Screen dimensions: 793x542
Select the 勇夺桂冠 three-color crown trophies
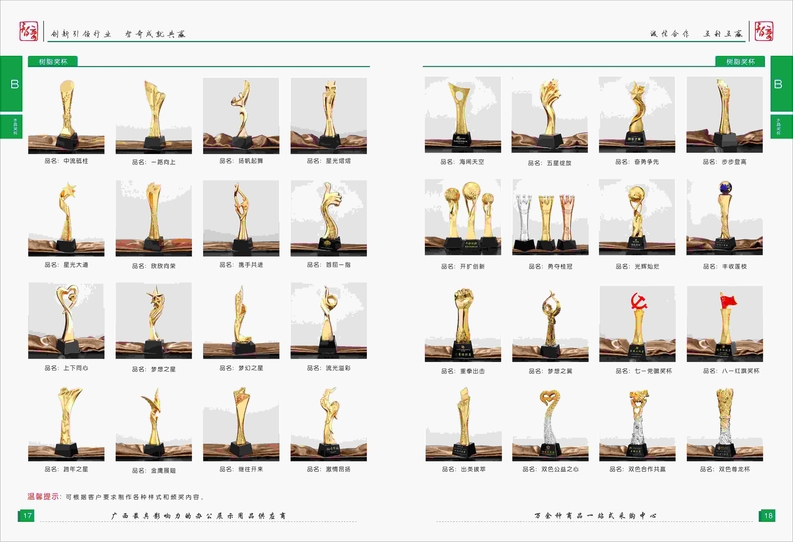click(x=549, y=216)
